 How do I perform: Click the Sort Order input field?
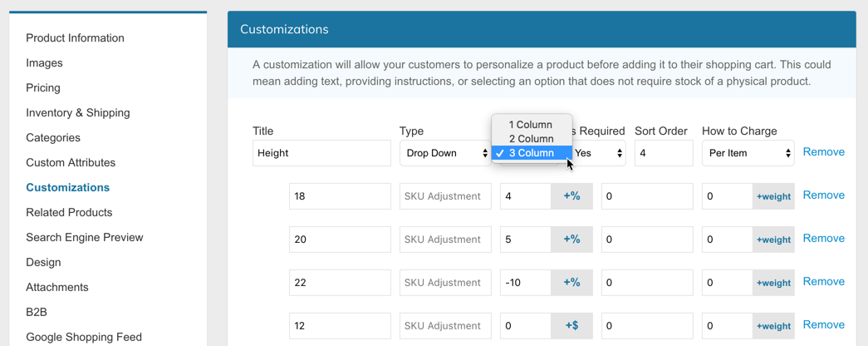(663, 153)
